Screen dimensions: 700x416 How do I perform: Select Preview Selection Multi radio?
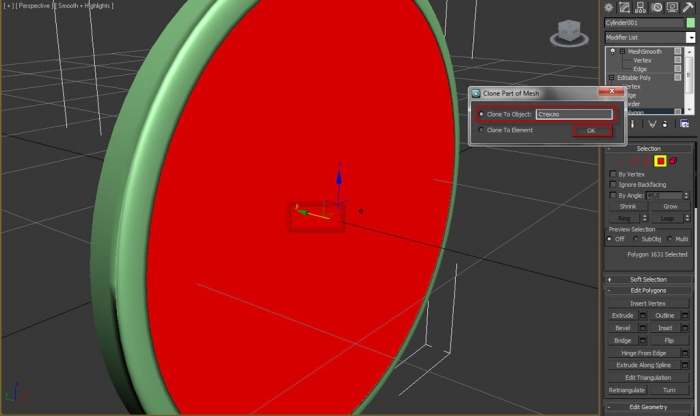pyautogui.click(x=670, y=239)
